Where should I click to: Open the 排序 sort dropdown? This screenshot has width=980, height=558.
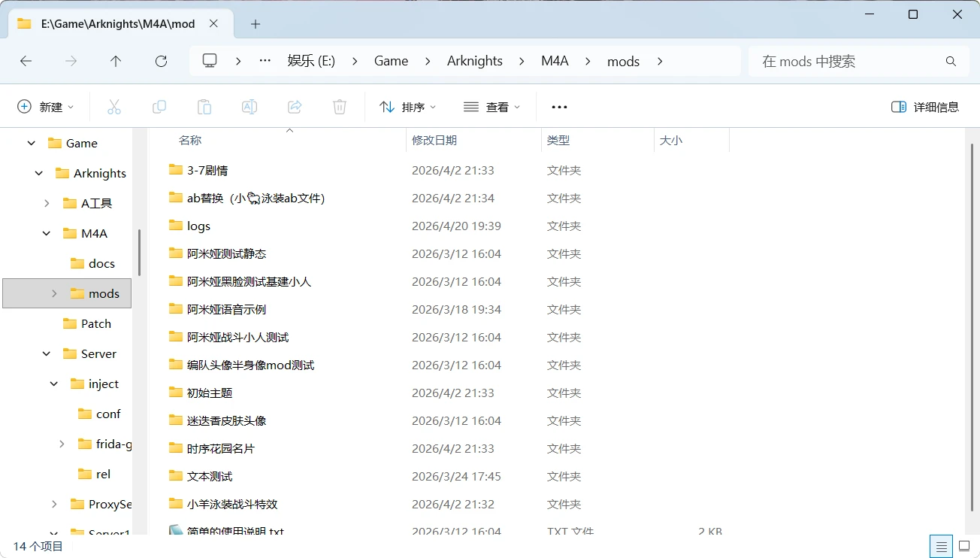click(x=408, y=106)
